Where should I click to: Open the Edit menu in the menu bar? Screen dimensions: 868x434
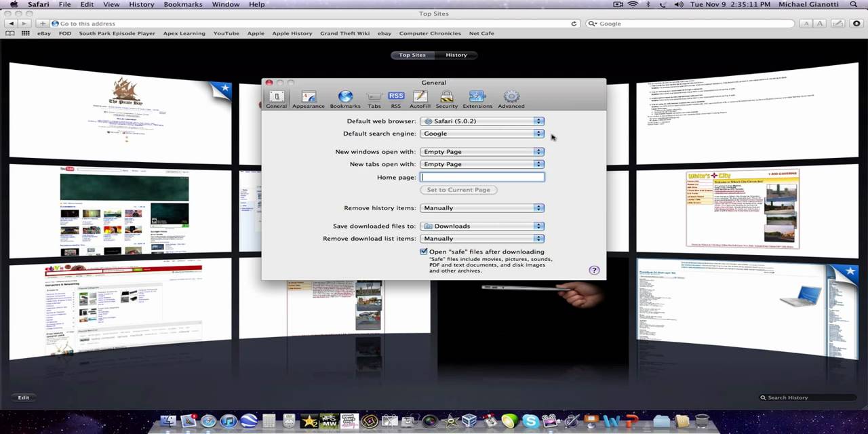[87, 4]
